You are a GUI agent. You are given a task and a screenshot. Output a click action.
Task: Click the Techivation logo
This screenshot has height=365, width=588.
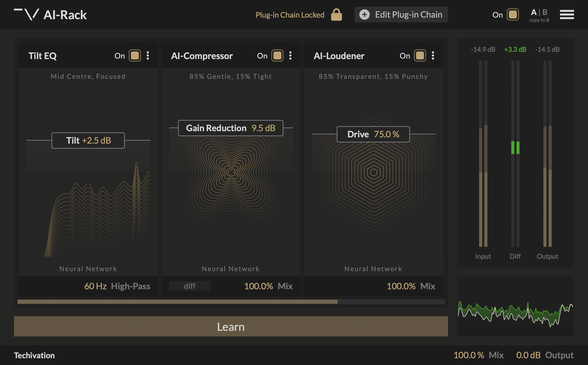(35, 355)
